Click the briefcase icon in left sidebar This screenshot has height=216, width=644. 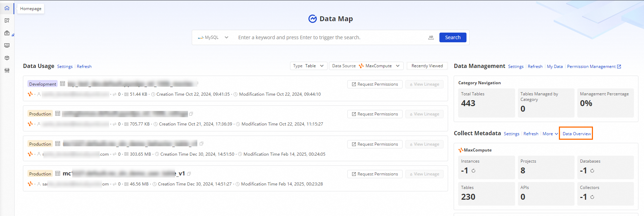7,33
